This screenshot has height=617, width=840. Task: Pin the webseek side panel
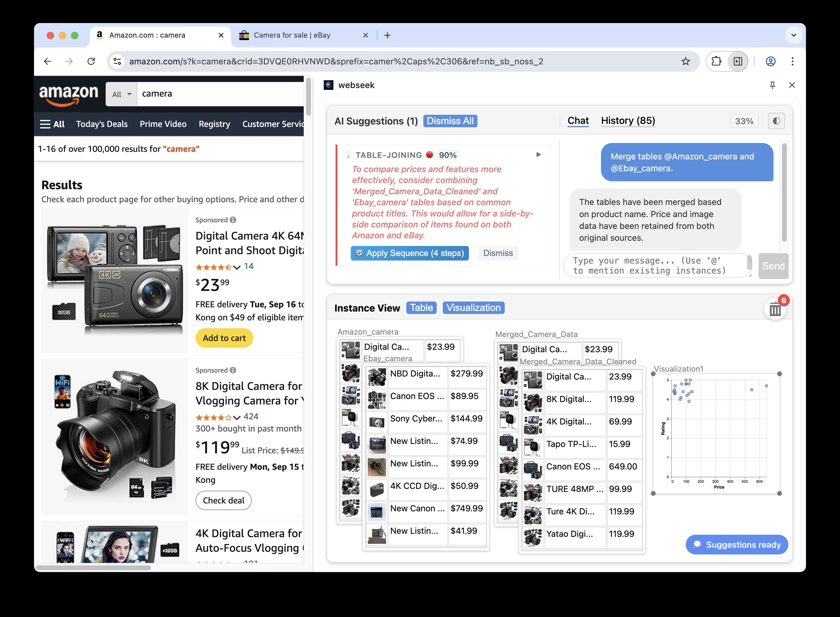point(772,85)
